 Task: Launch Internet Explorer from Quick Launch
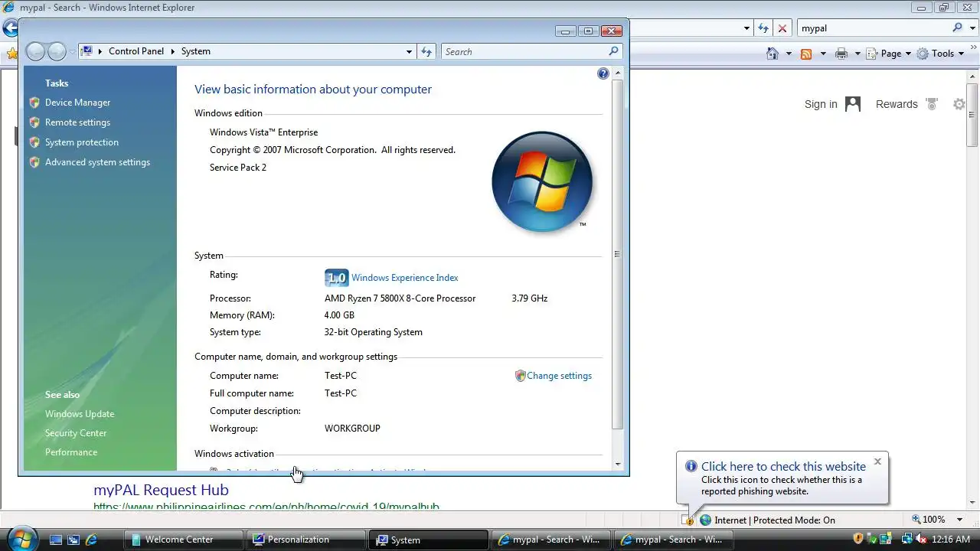pos(92,540)
